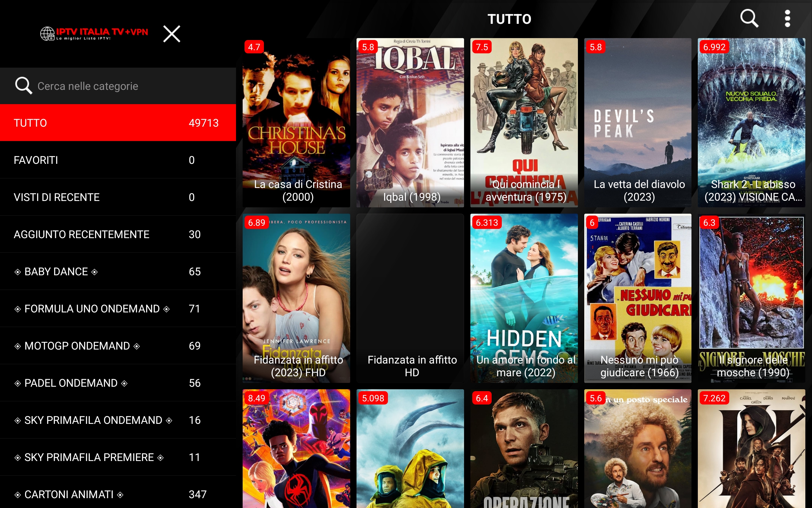
Task: Open Qui comincia l'avventura (1975) poster
Action: click(524, 123)
